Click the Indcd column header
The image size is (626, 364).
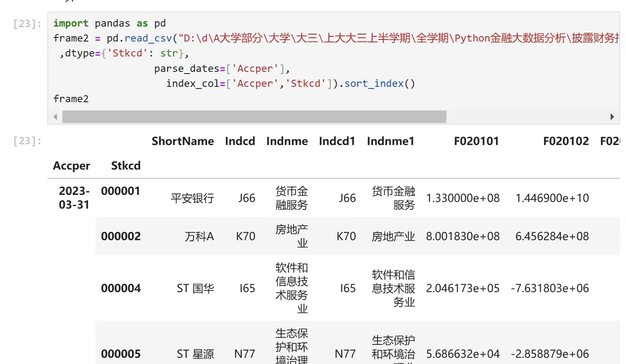(x=240, y=141)
